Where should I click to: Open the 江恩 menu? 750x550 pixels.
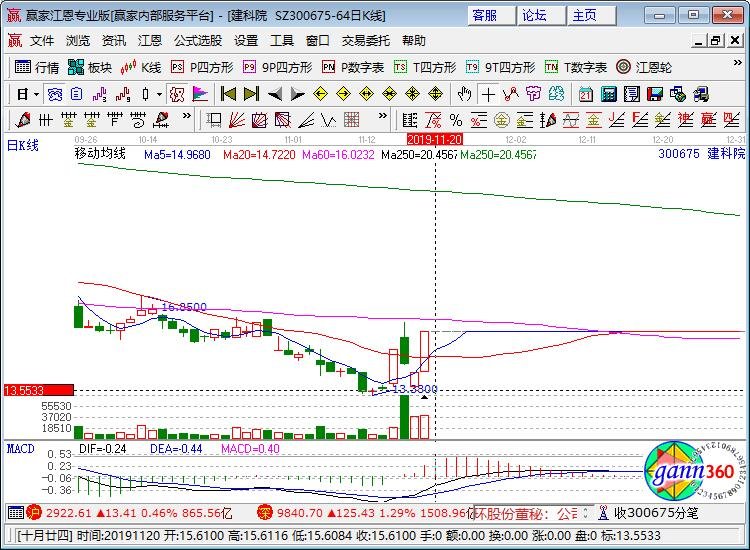[x=150, y=41]
